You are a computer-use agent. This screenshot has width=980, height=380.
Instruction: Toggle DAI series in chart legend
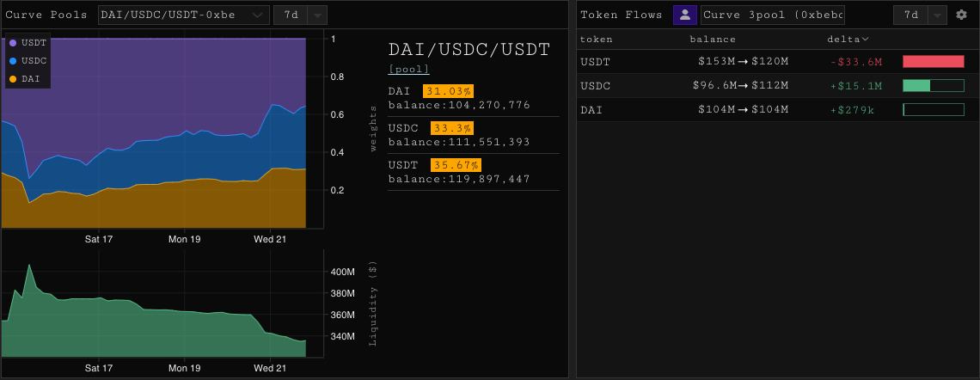24,79
